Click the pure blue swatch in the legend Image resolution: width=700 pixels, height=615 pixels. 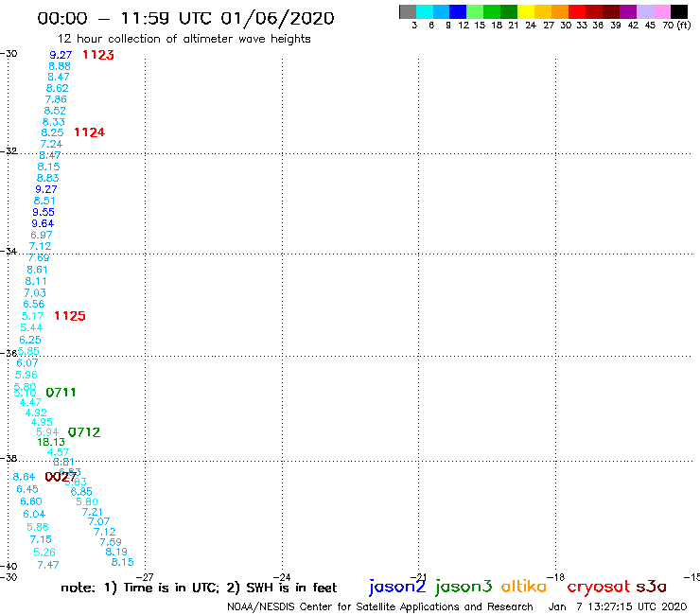point(458,11)
